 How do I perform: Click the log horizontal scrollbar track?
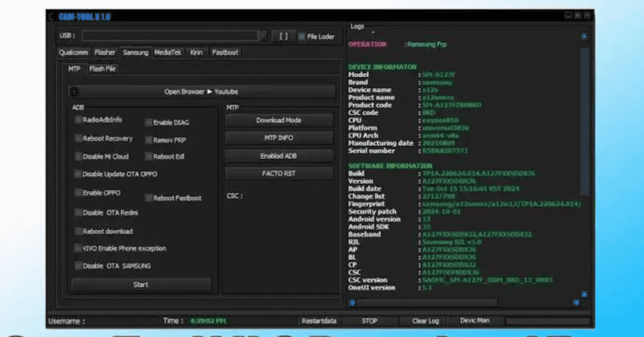coord(464,303)
